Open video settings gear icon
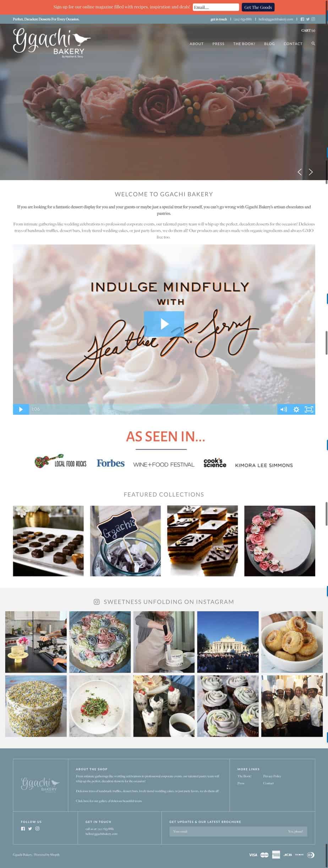The height and width of the screenshot is (868, 328). tap(296, 409)
